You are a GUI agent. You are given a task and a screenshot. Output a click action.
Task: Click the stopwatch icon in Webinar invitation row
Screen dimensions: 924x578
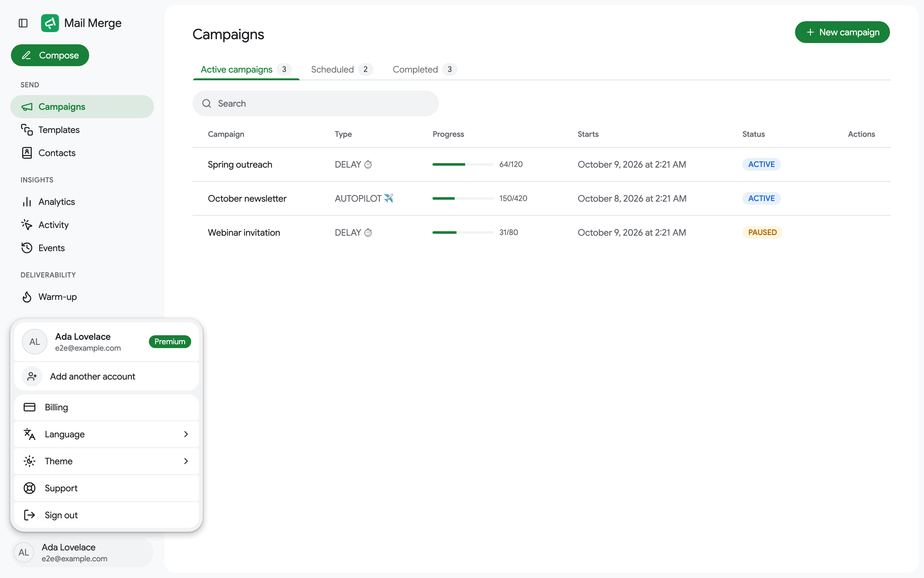point(368,232)
